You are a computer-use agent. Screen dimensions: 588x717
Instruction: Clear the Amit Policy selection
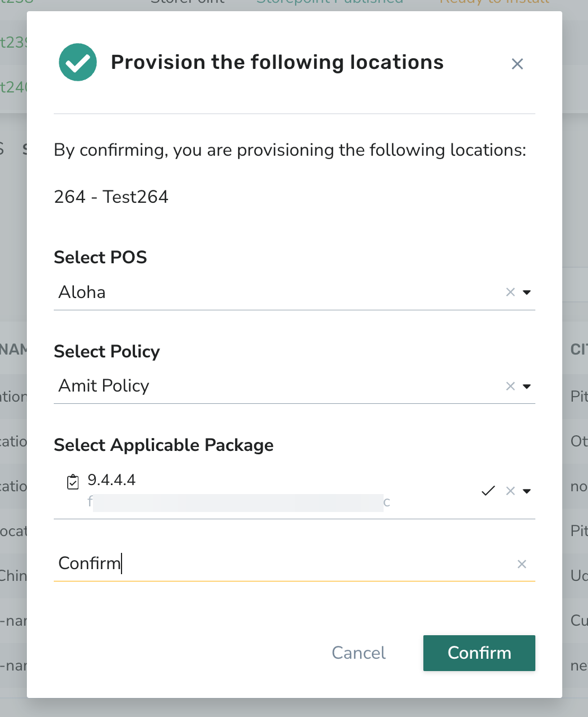(x=510, y=386)
